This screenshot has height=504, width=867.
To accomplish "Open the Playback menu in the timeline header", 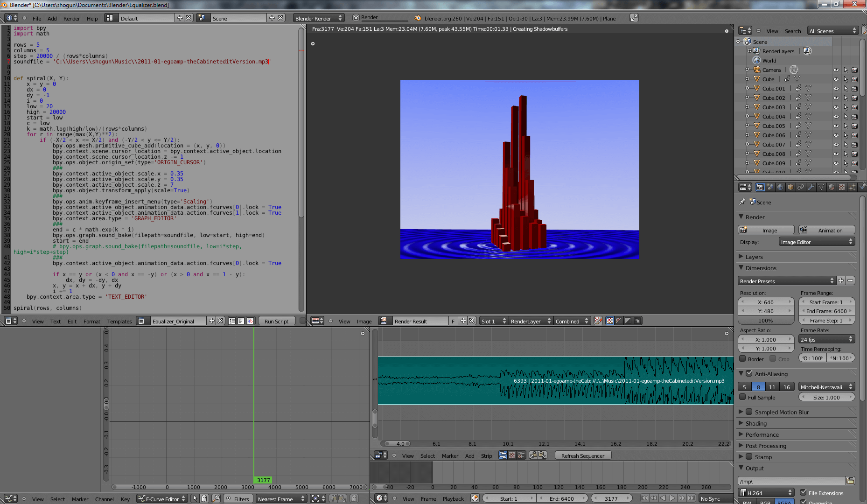I will tap(453, 498).
